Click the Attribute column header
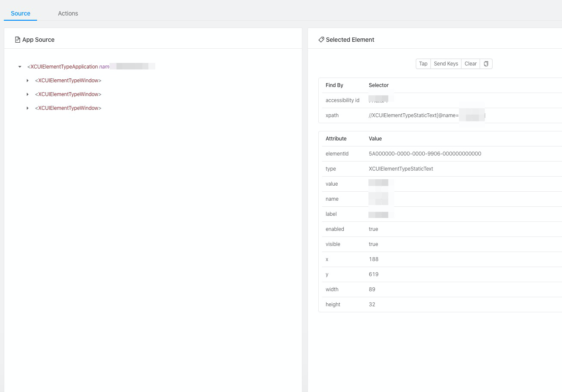 pyautogui.click(x=336, y=139)
